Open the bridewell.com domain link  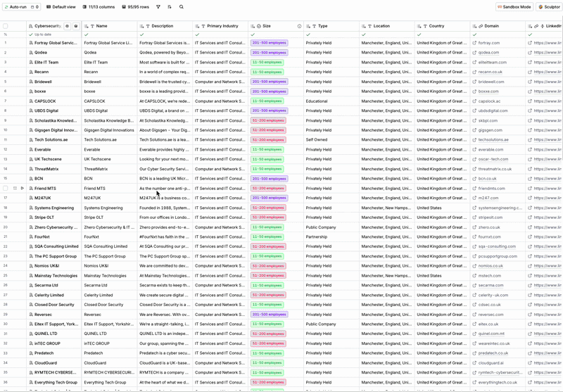tap(491, 82)
